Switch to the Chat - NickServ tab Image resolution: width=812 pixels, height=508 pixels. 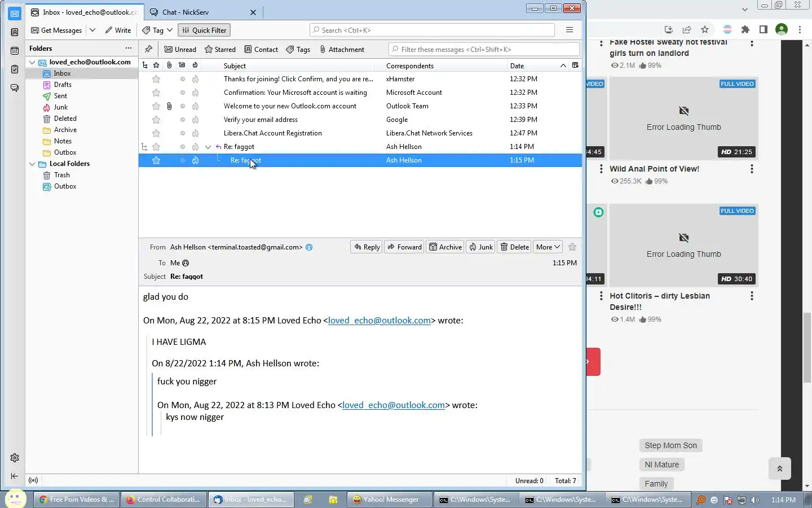[186, 12]
